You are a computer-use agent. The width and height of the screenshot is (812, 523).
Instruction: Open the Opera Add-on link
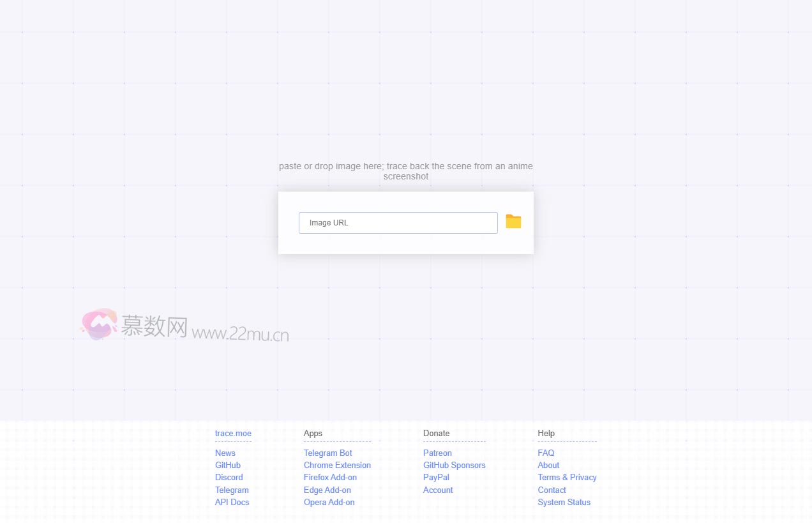tap(329, 502)
